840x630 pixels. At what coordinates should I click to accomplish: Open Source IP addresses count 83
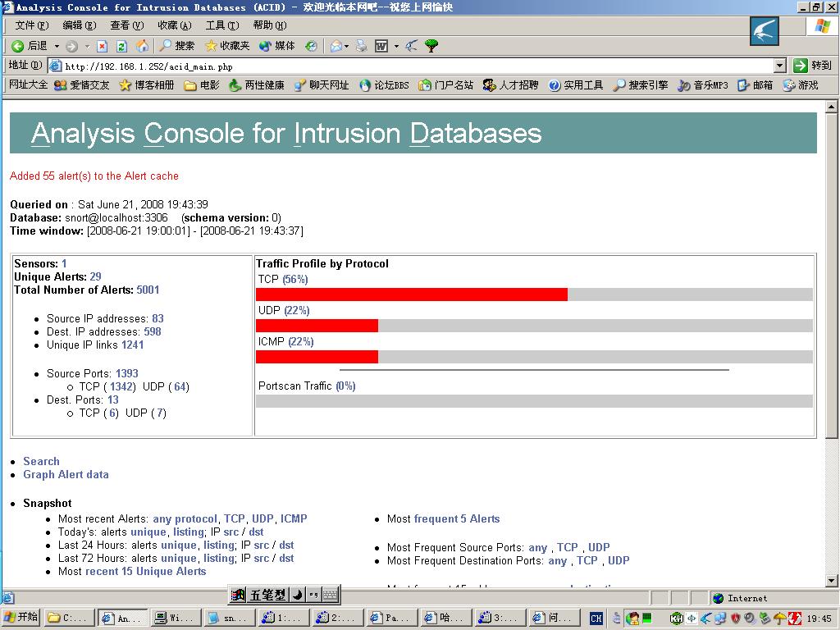(157, 318)
